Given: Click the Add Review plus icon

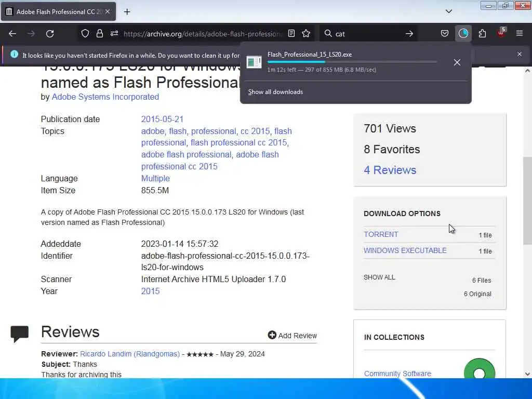Looking at the screenshot, I should [x=272, y=335].
